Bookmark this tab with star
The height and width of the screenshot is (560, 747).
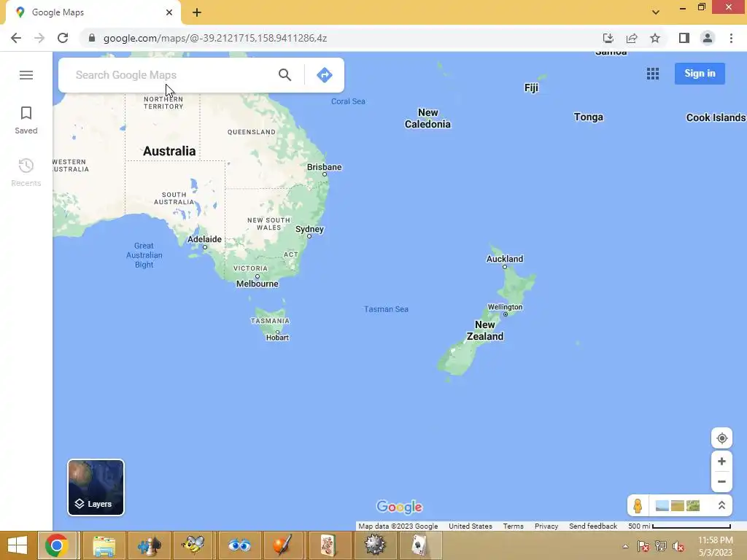[x=655, y=38]
